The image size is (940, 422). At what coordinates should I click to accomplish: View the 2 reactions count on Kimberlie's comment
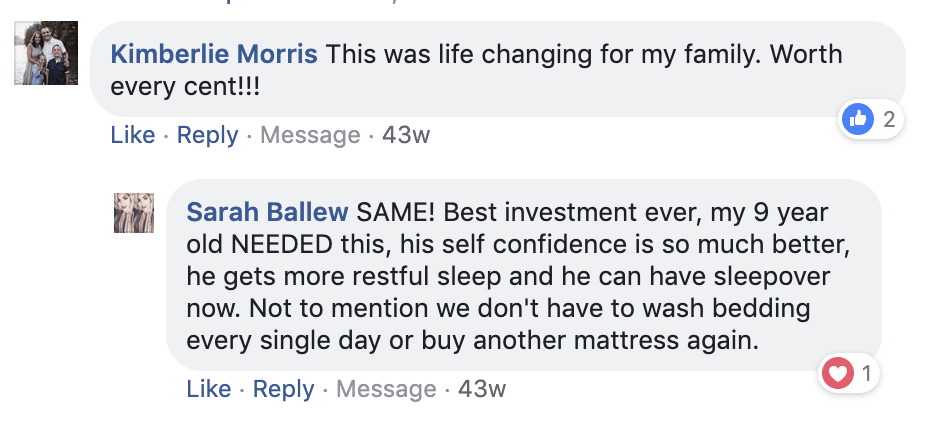(x=889, y=121)
